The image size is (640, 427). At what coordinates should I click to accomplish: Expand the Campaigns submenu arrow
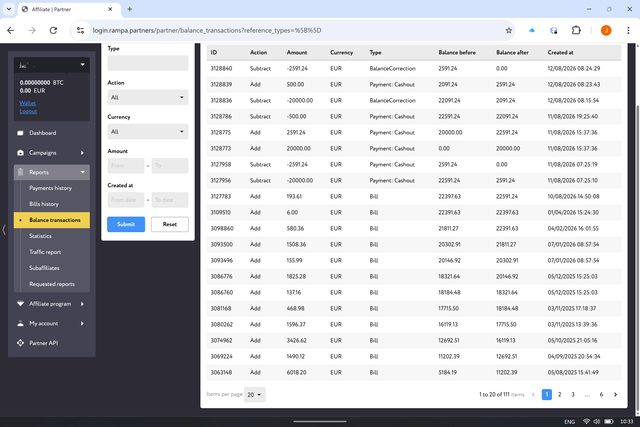(x=82, y=153)
